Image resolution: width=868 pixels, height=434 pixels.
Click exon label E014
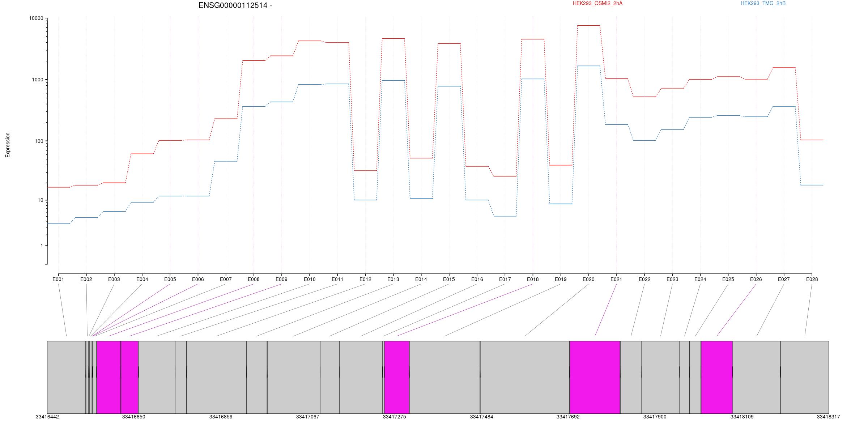point(421,279)
